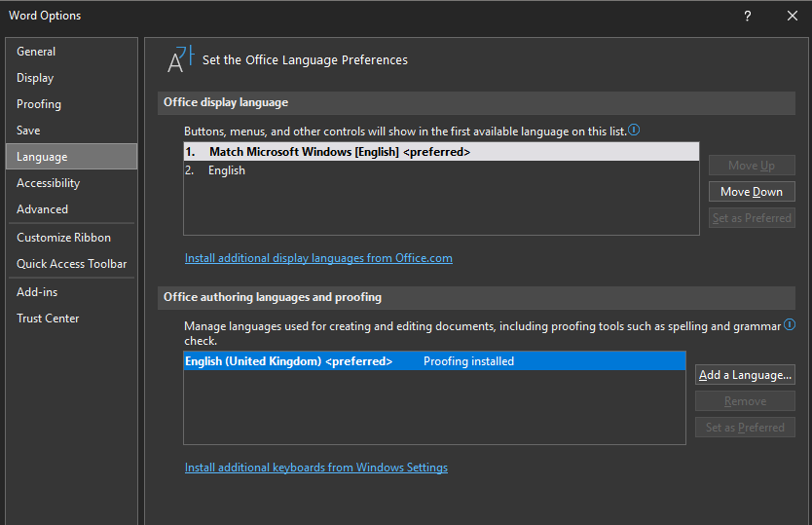Open the Accessibility settings
Image resolution: width=812 pixels, height=525 pixels.
pos(71,183)
